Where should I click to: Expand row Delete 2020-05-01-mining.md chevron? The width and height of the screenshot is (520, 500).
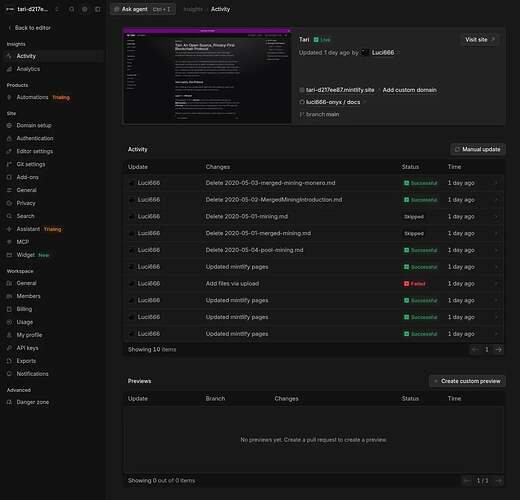[x=496, y=217]
